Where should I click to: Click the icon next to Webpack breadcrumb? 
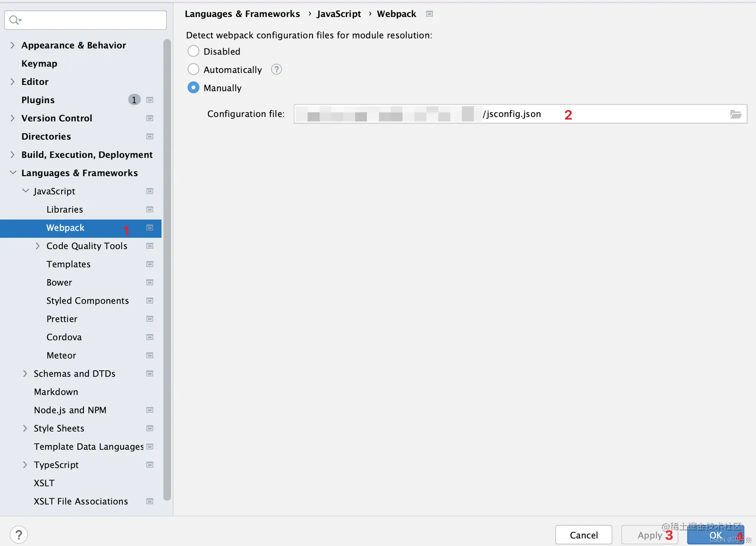429,14
